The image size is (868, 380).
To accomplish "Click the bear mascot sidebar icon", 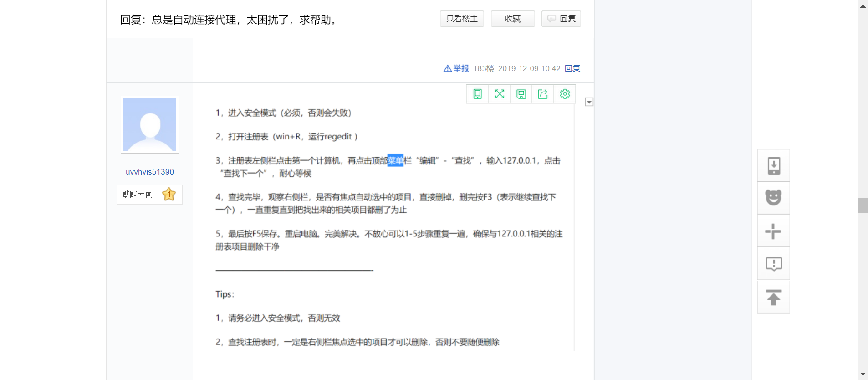I will (774, 198).
